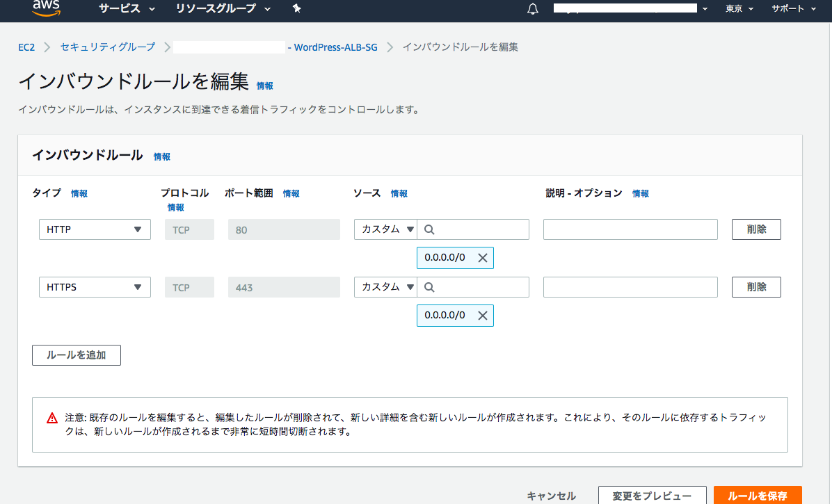
Task: Delete the HTTPS rule with 削除
Action: click(756, 287)
